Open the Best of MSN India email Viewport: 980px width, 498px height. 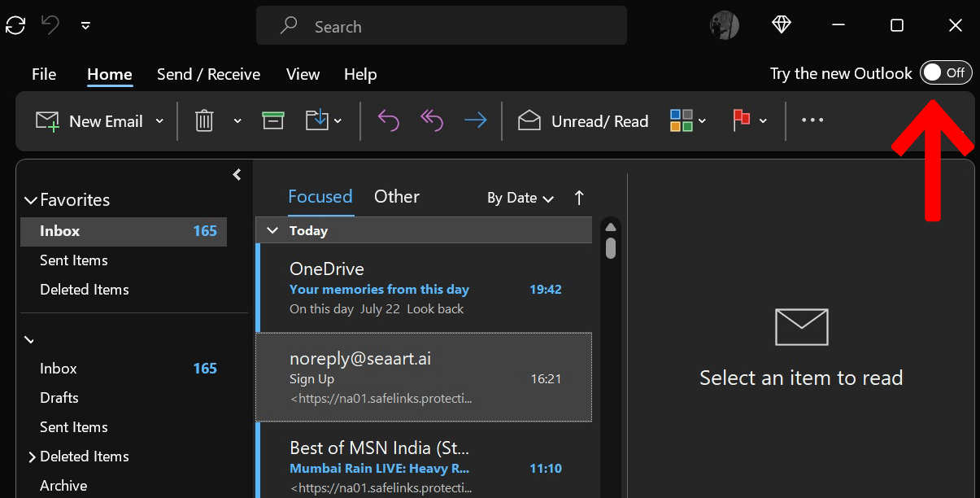(x=424, y=461)
